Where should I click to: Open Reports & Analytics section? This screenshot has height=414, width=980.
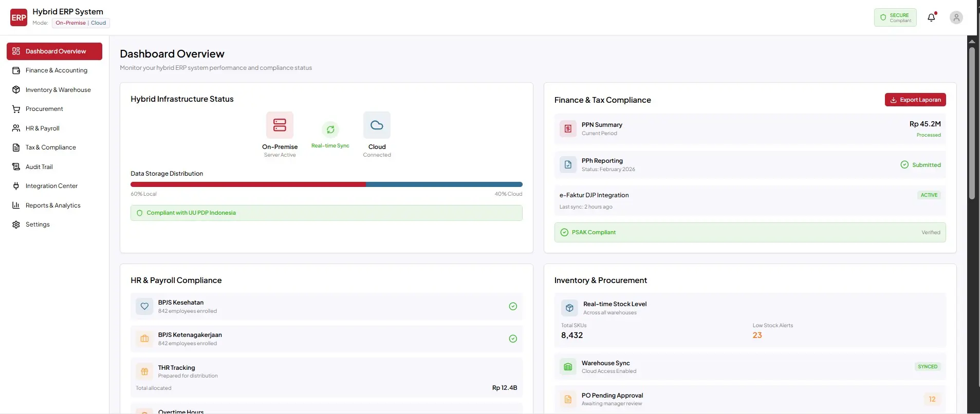pos(54,205)
